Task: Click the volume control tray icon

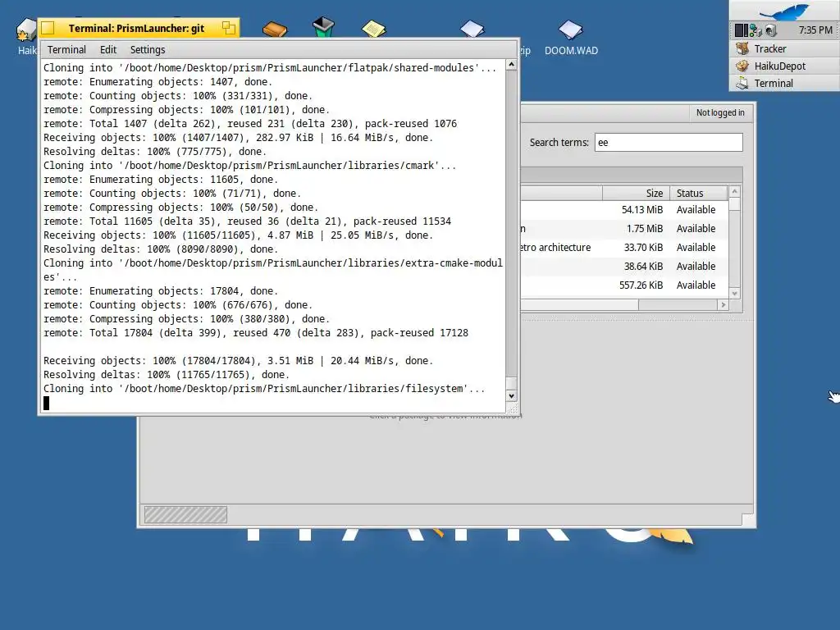Action: 771,30
